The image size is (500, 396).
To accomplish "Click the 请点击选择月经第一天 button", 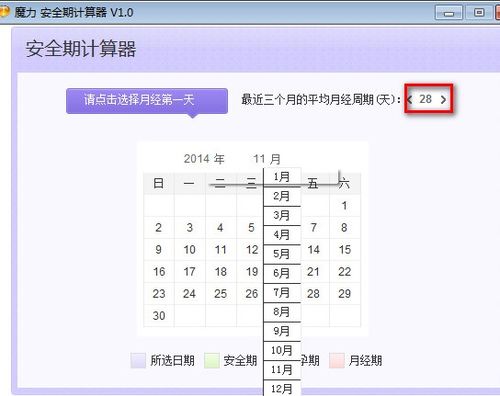I will (x=147, y=101).
